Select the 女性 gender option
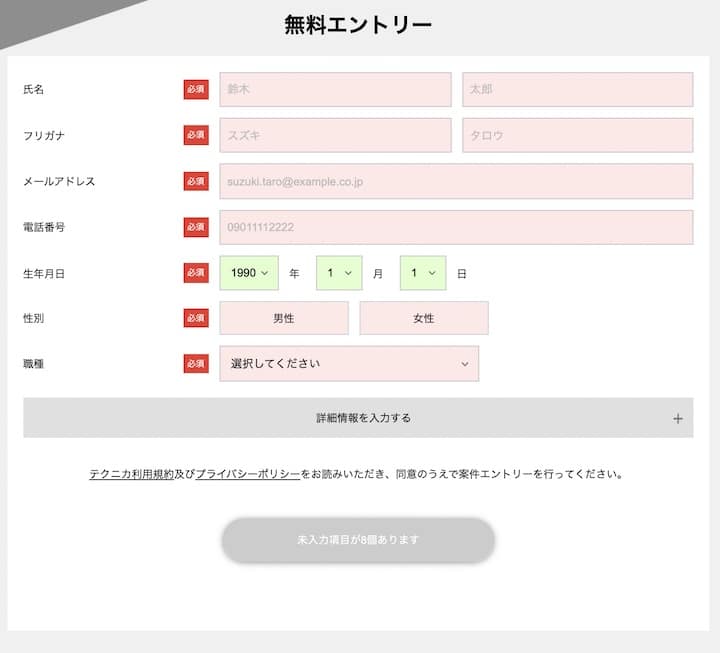Screen dimensions: 720x653 click(x=424, y=318)
